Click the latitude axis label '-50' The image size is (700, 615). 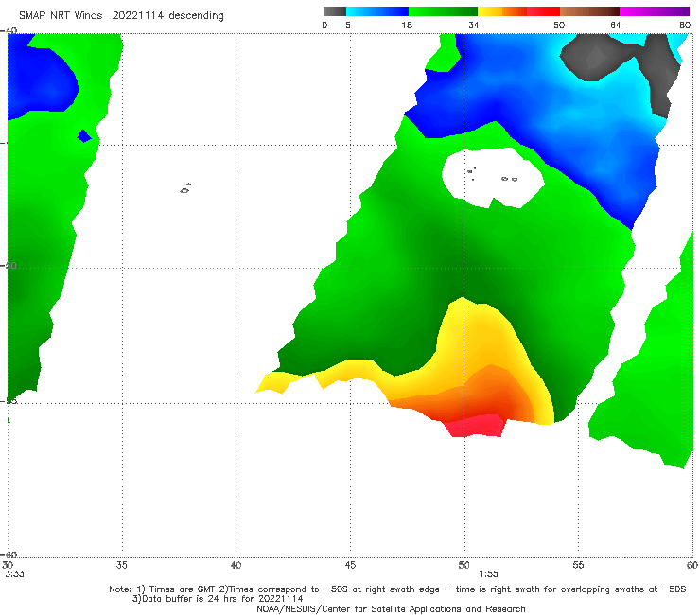pyautogui.click(x=9, y=266)
